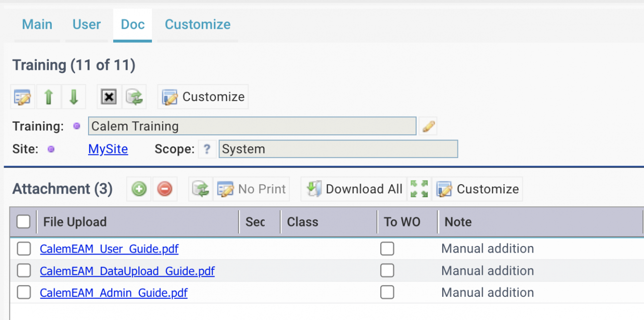The width and height of the screenshot is (644, 320).
Task: Toggle select-all checkbox in attachment header
Action: (24, 221)
